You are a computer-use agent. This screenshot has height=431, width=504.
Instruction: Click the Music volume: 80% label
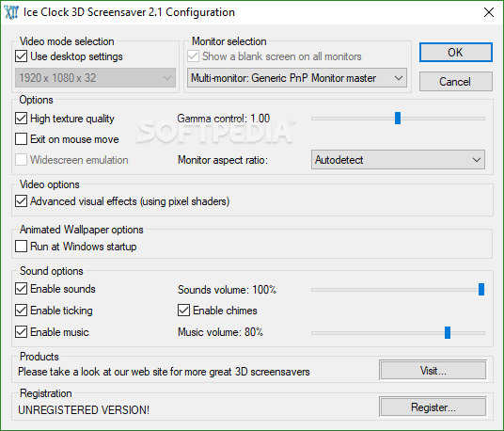click(220, 332)
